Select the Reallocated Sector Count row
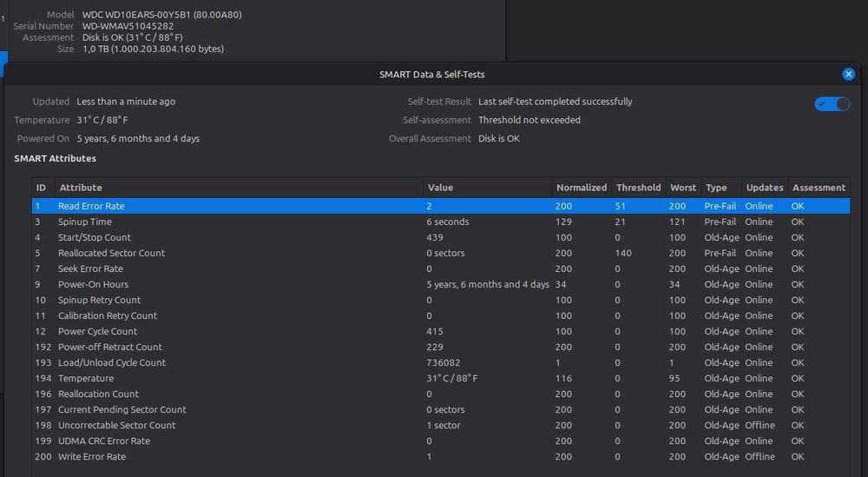Viewport: 868px width, 477px height. pyautogui.click(x=441, y=253)
